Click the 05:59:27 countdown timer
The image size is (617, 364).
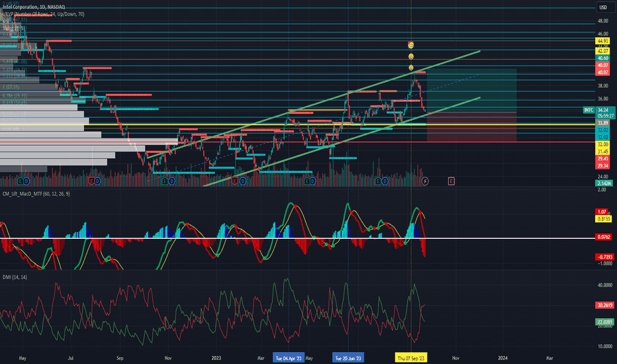pos(606,116)
